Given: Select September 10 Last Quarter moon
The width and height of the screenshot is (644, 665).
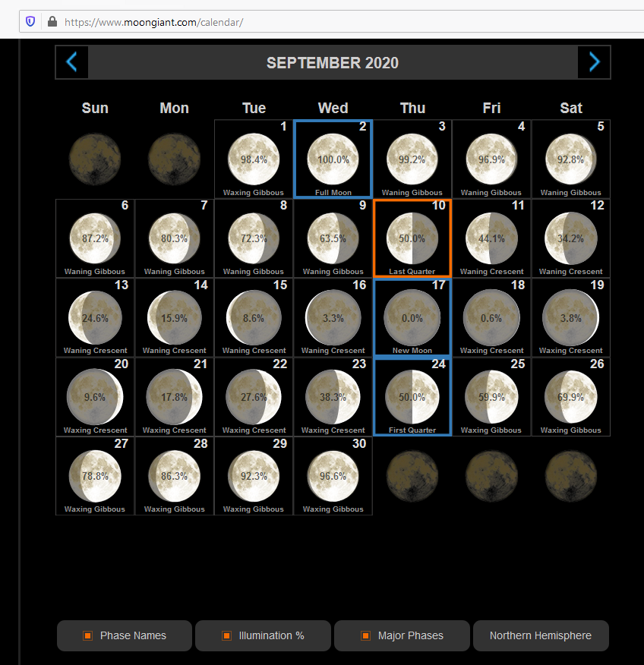Looking at the screenshot, I should (x=412, y=238).
